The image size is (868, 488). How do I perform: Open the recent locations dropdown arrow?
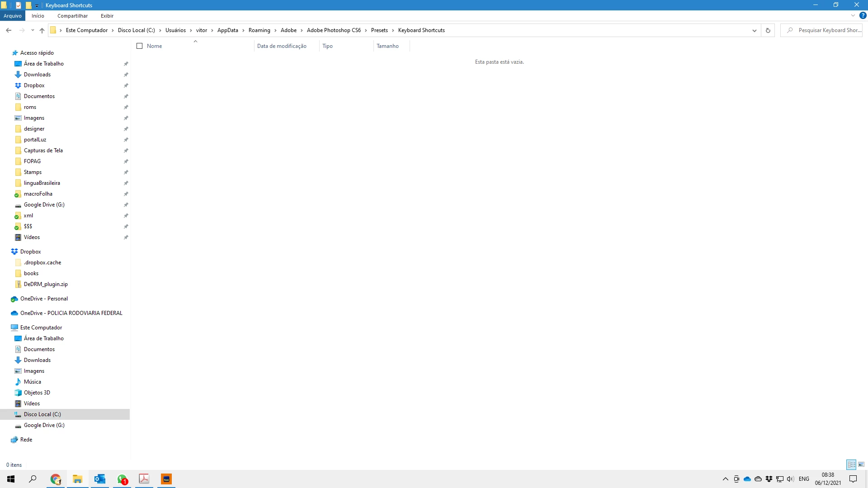pos(33,30)
